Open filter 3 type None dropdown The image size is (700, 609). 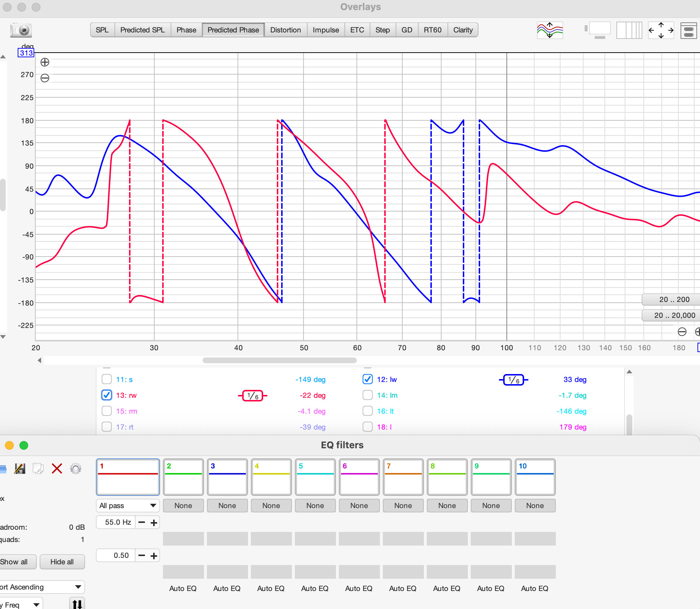[227, 506]
